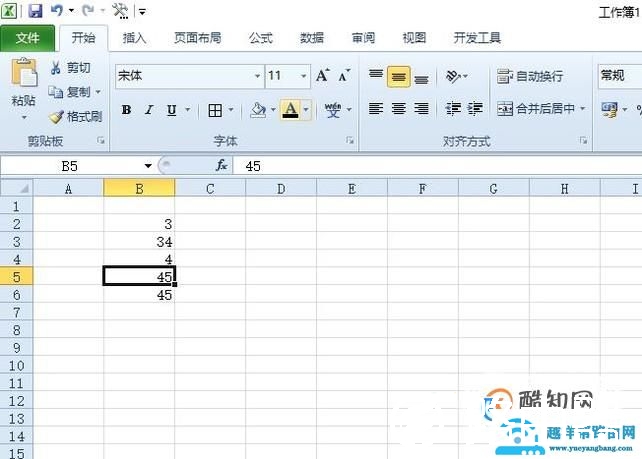
Task: Click the wén phonetic guide icon
Action: coord(332,110)
